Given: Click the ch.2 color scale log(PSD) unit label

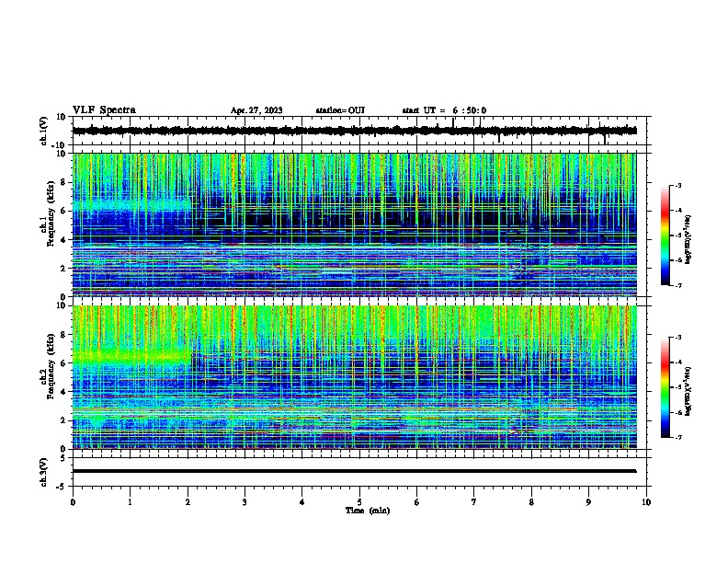Looking at the screenshot, I should pos(688,391).
